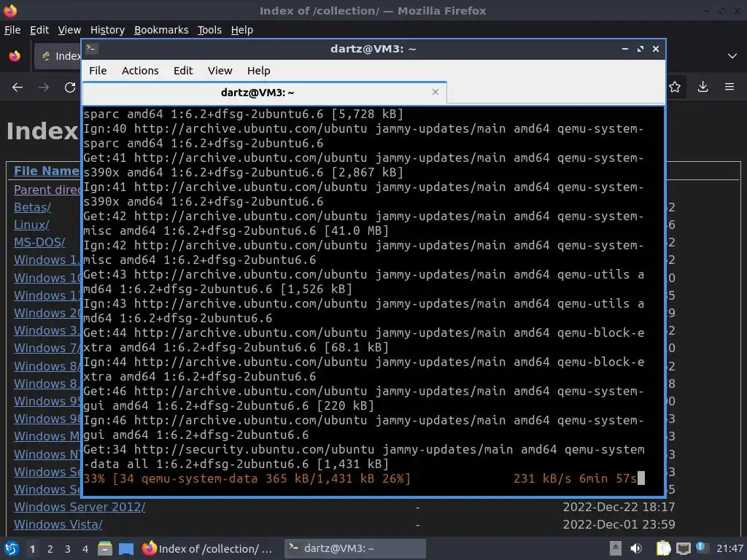The image size is (747, 560).
Task: Switch to workspace 4 in taskbar
Action: pos(85,549)
